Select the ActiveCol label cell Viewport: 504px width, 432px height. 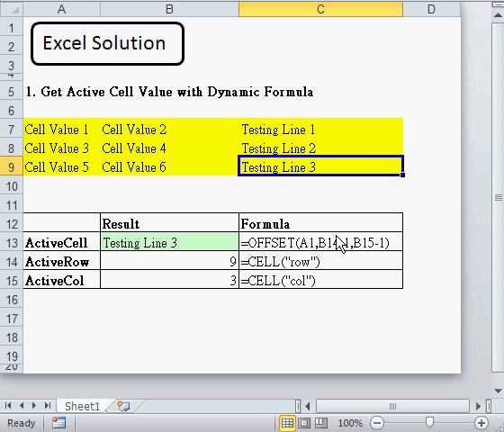pyautogui.click(x=62, y=280)
